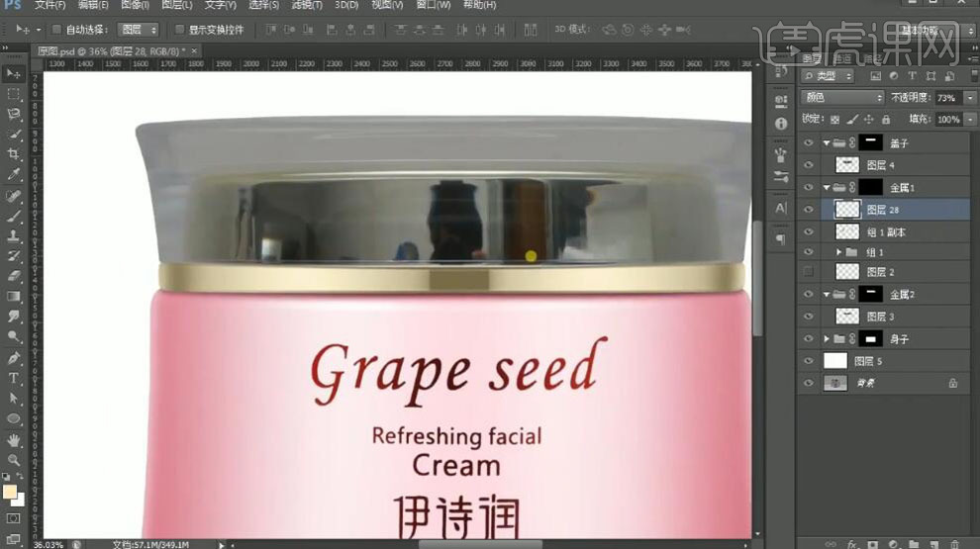Select the Pen tool

[13, 358]
